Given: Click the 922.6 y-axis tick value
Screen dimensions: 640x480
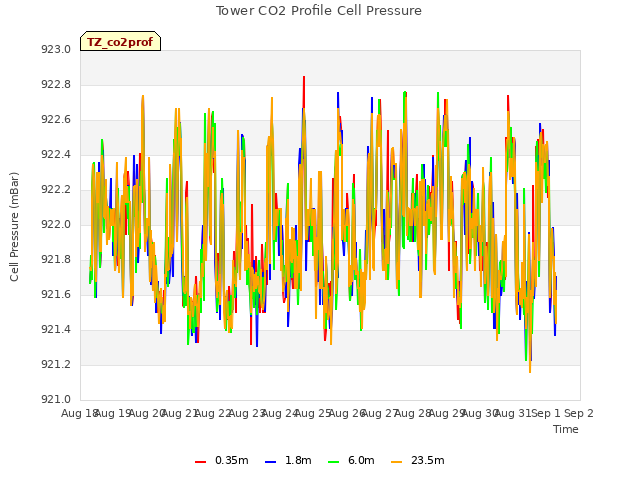Looking at the screenshot, I should pos(56,120).
